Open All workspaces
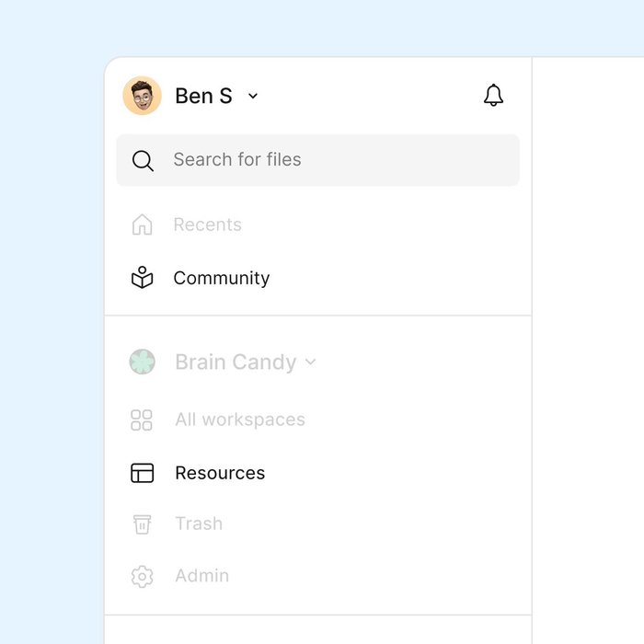This screenshot has width=644, height=644. [239, 420]
